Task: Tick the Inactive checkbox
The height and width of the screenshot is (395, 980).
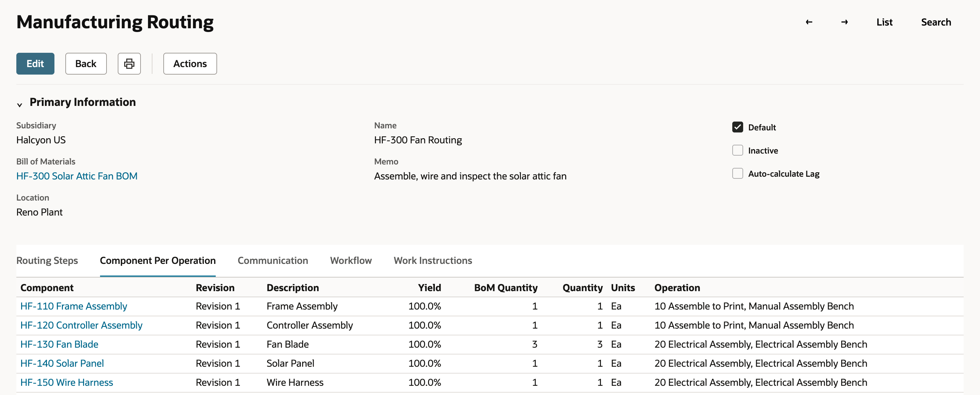Action: [x=737, y=150]
